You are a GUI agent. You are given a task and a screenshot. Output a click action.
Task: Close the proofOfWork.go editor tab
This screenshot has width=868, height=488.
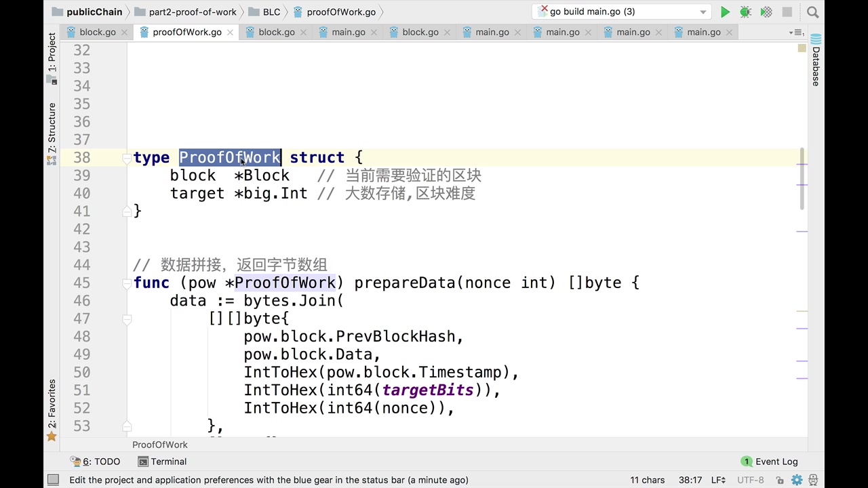click(x=231, y=33)
